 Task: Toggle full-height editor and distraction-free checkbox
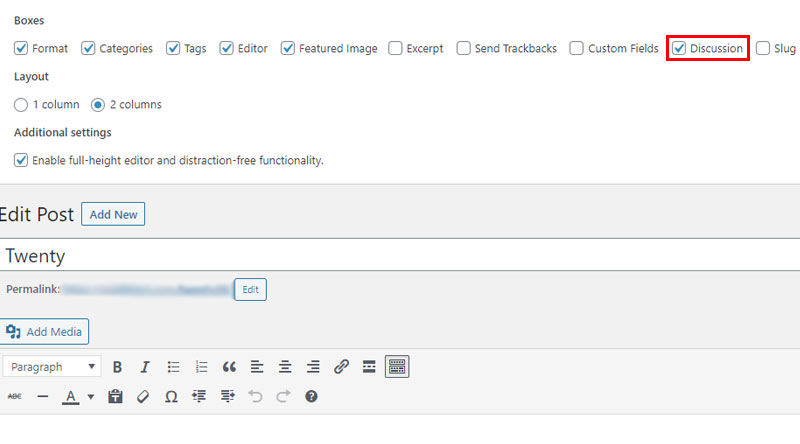[x=21, y=160]
